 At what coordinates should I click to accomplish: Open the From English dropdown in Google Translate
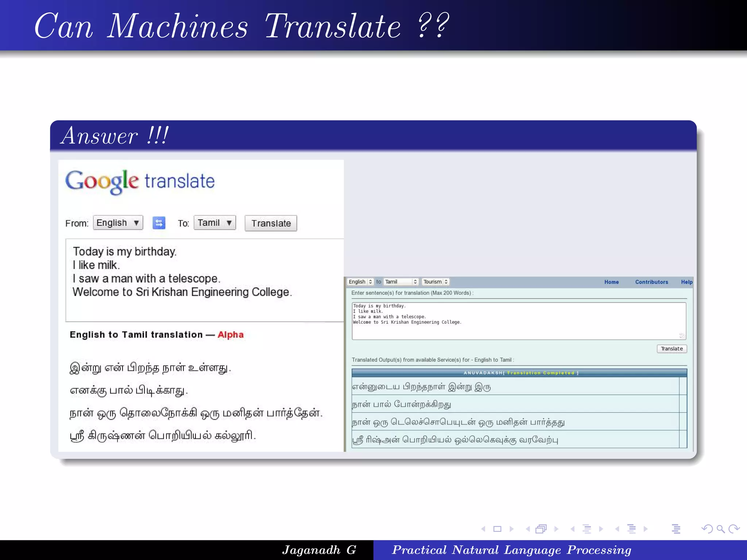coord(118,223)
